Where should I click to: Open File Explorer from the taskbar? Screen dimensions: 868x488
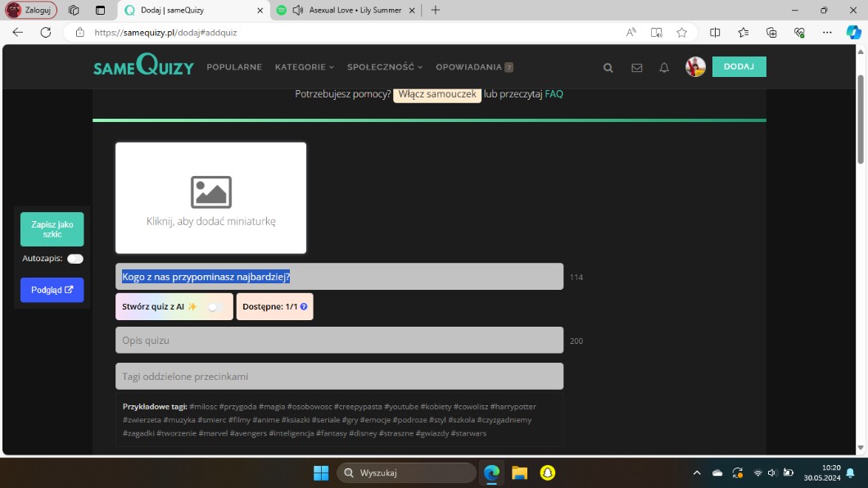[x=518, y=472]
